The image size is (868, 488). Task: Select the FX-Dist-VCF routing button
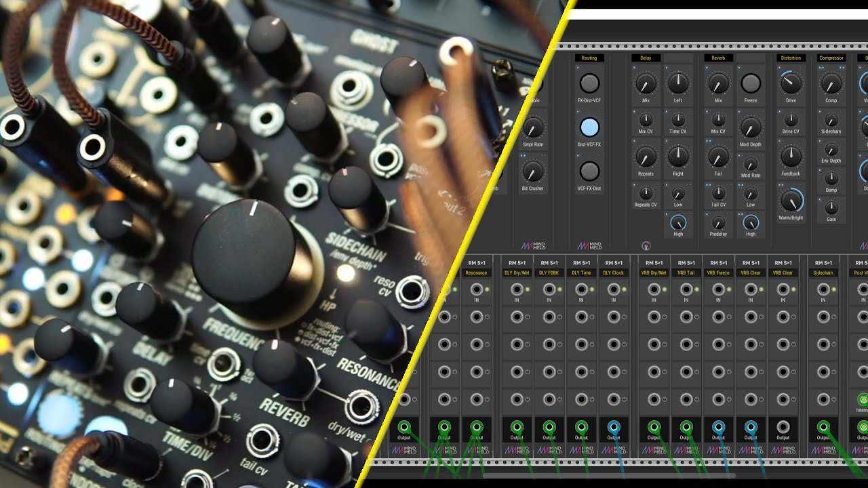click(590, 83)
